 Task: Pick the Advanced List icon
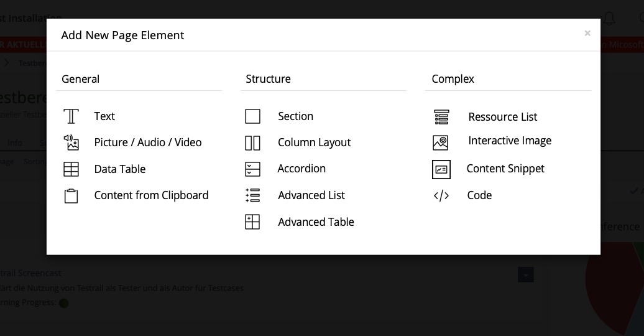[x=252, y=195]
